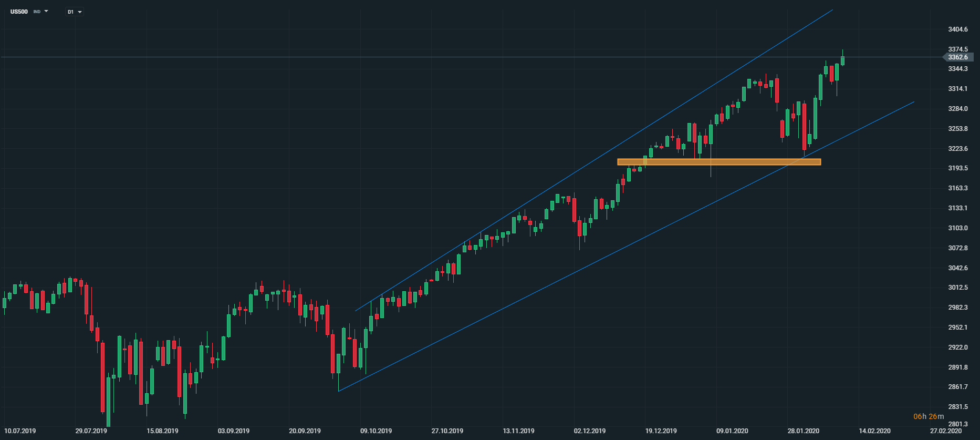This screenshot has height=440, width=980.
Task: Click the 29.07.2019 date on time axis
Action: tap(91, 431)
